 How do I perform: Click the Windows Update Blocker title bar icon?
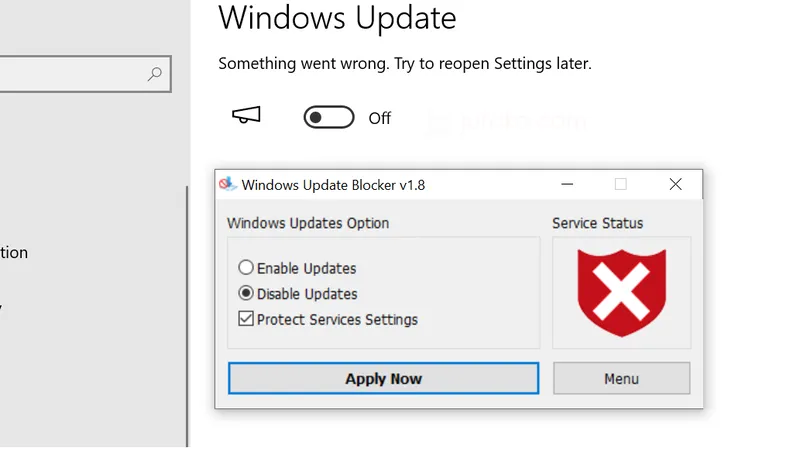[x=228, y=184]
